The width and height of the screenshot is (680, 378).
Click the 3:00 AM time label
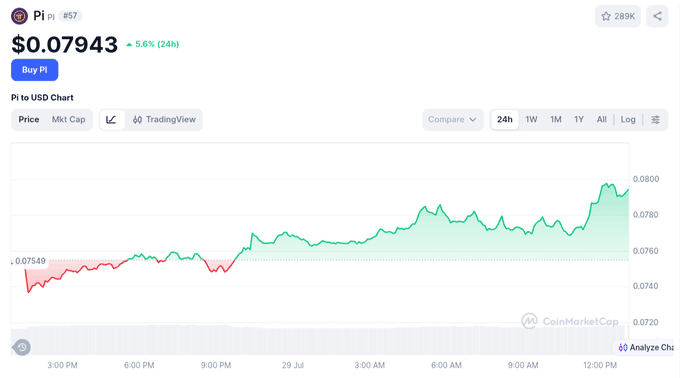pos(369,365)
